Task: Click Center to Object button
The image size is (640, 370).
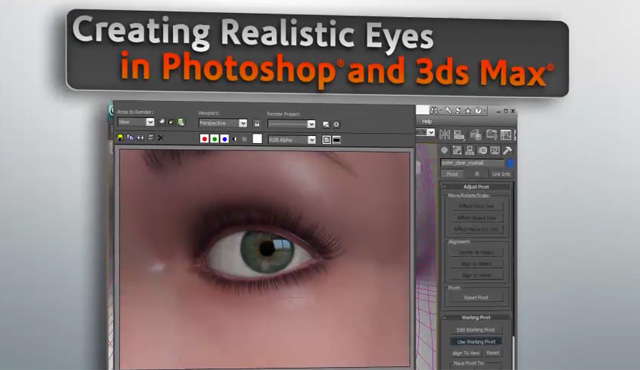Action: pyautogui.click(x=476, y=253)
